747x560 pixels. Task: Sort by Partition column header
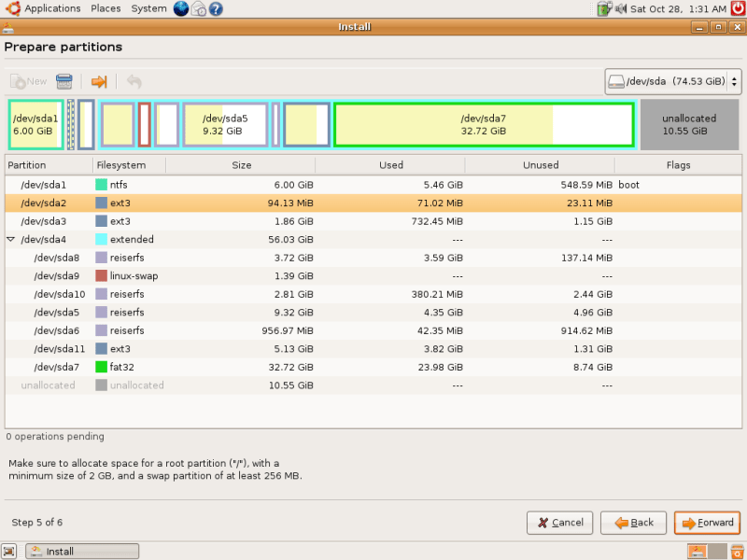pos(49,165)
